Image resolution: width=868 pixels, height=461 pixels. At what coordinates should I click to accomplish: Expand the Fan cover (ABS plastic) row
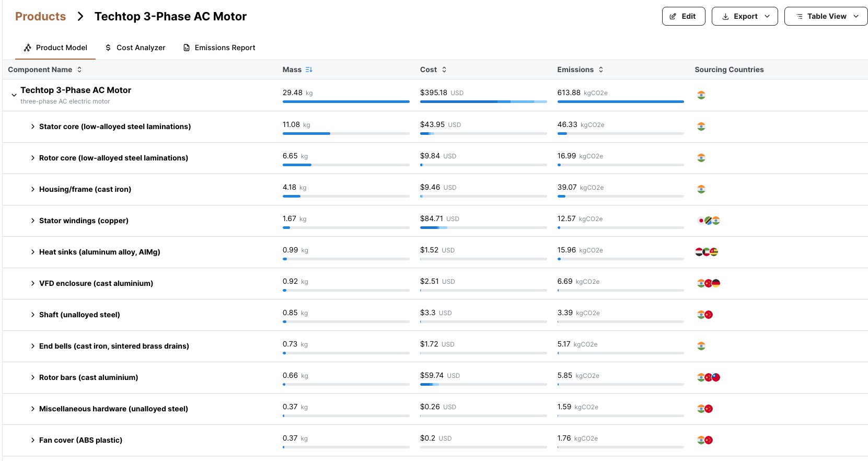33,440
